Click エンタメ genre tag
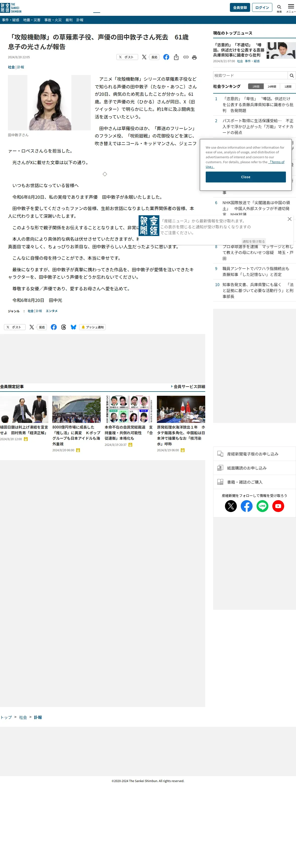296x868 pixels. click(52, 311)
